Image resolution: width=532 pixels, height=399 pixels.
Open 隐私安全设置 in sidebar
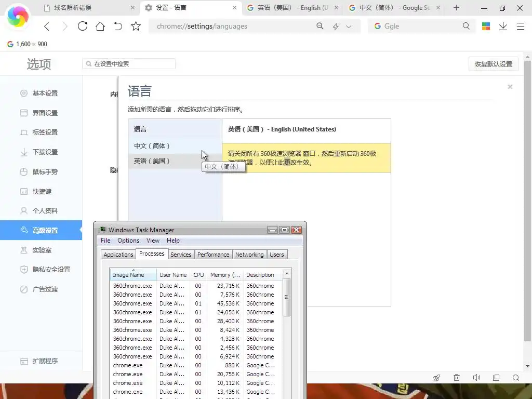41,270
